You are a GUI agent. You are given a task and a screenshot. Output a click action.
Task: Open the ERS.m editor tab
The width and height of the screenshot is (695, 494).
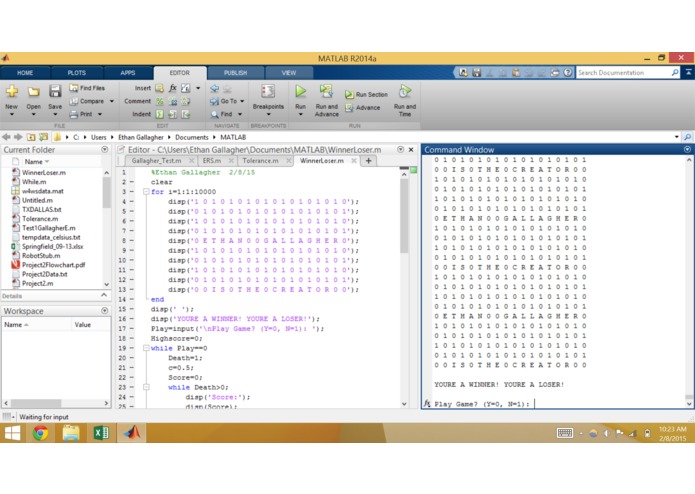(x=212, y=160)
